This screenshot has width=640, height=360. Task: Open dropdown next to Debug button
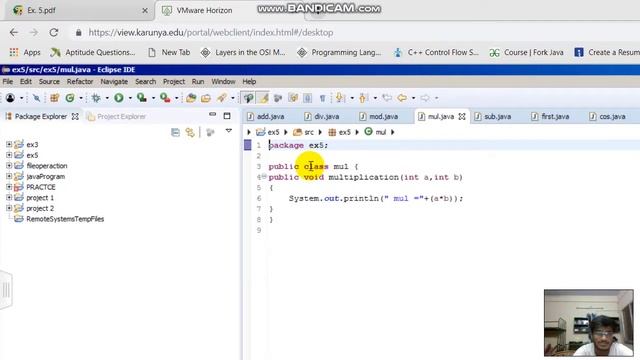tap(107, 98)
